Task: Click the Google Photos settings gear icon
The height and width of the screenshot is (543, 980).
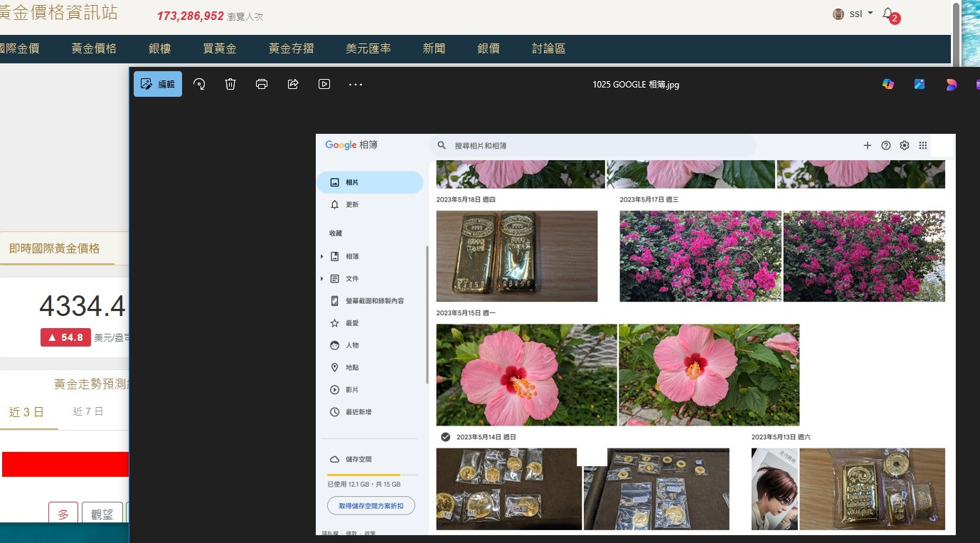Action: (905, 145)
